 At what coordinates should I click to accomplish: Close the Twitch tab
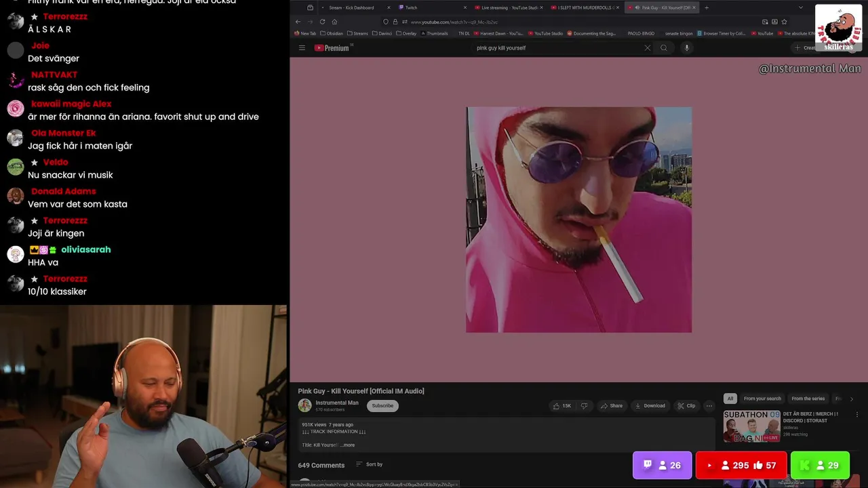coord(465,7)
